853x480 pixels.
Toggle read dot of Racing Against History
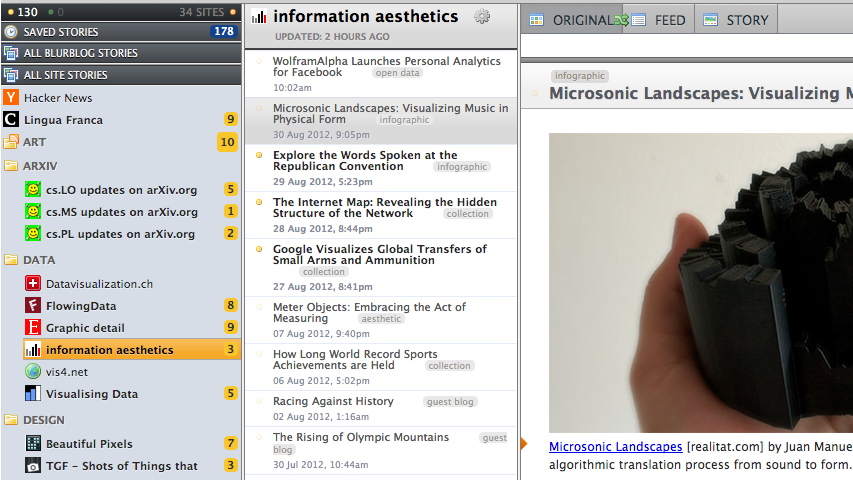[x=259, y=401]
